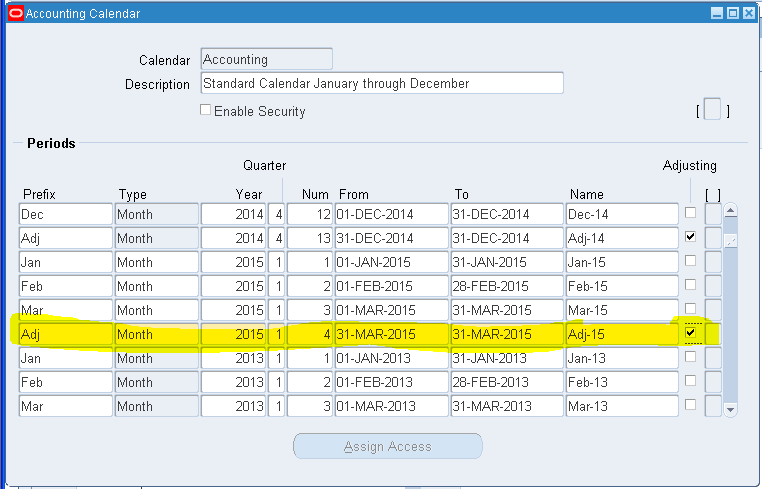
Task: Click the Description text field
Action: pyautogui.click(x=382, y=83)
